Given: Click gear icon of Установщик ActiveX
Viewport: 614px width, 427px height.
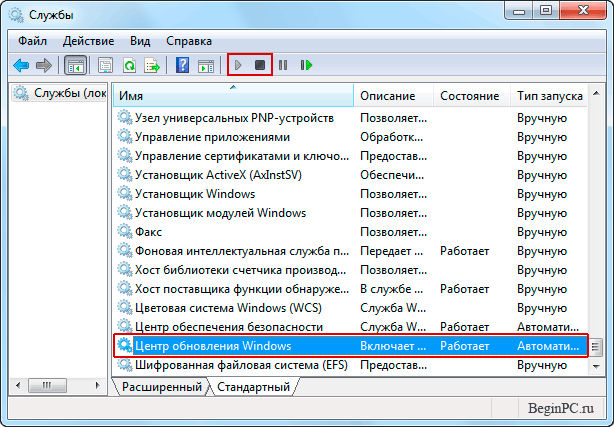Looking at the screenshot, I should [125, 174].
